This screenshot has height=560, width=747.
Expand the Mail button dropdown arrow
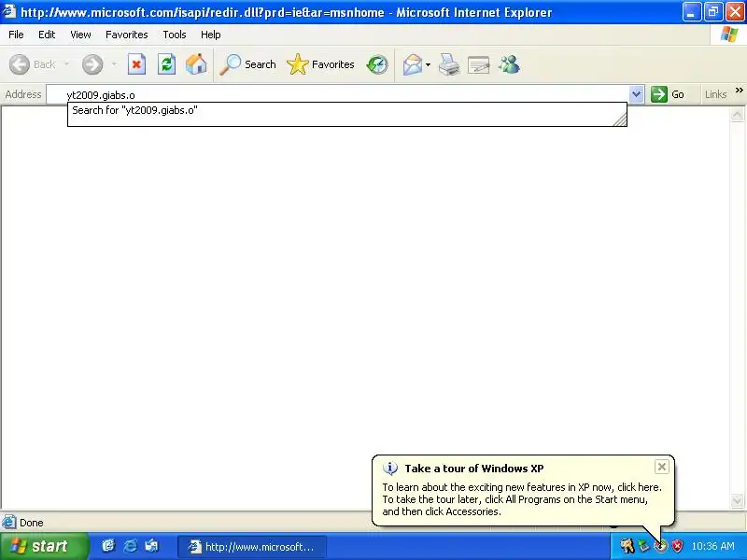[x=428, y=64]
